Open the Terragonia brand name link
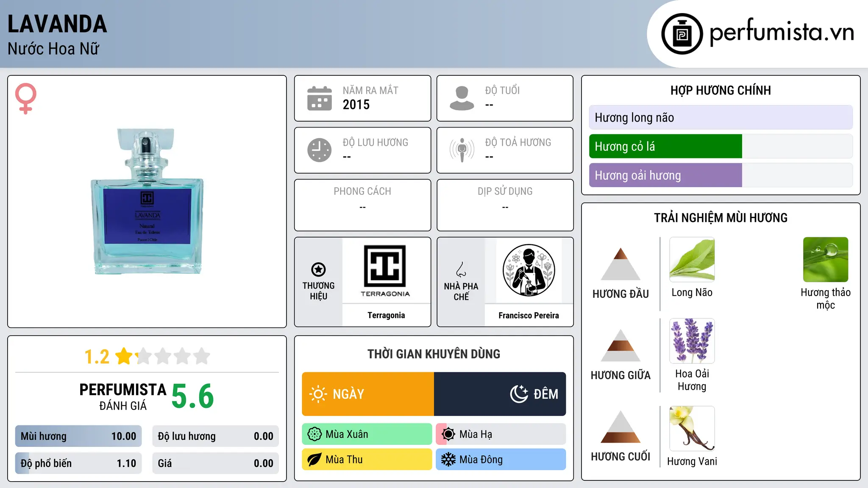 (x=386, y=315)
